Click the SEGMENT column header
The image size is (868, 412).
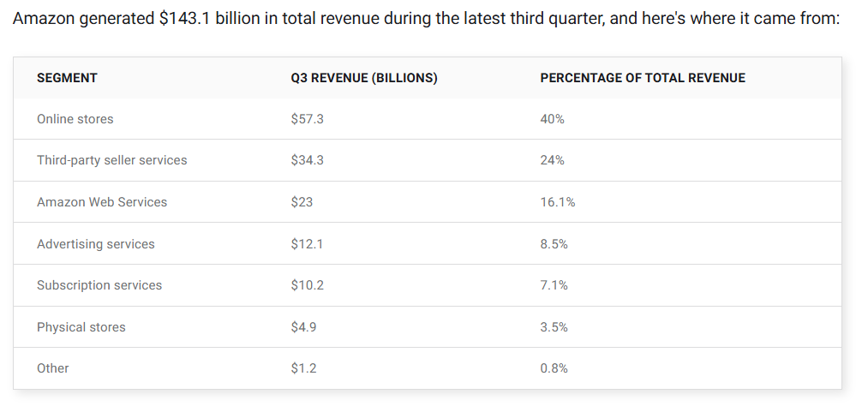pyautogui.click(x=67, y=78)
